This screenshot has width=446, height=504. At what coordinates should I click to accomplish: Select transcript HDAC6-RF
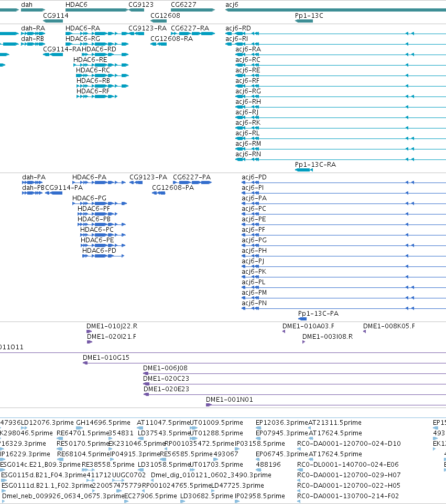click(93, 91)
